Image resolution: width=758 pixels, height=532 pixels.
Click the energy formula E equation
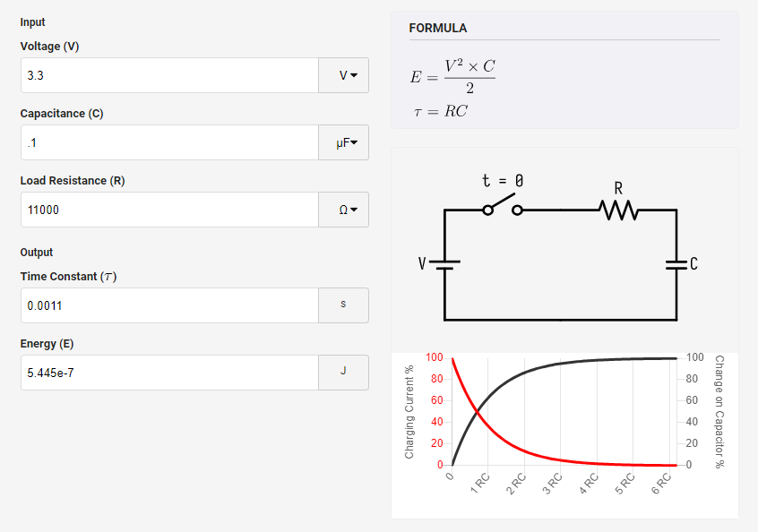coord(453,76)
